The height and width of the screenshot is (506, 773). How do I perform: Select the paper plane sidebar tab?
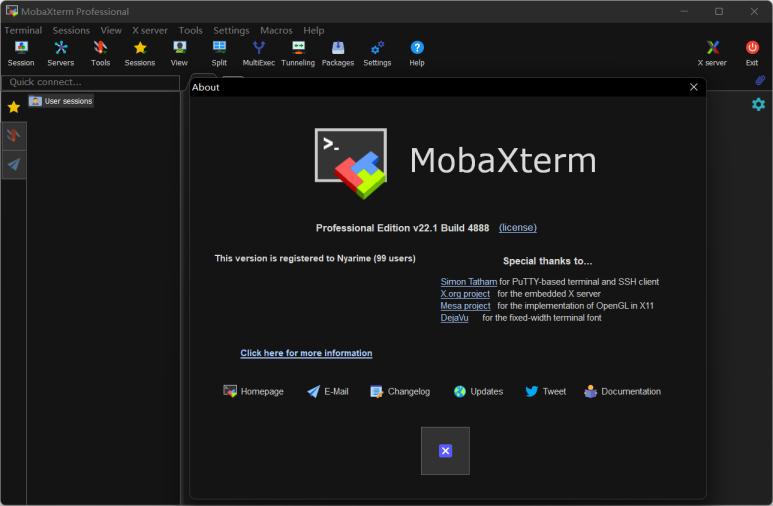click(x=14, y=164)
